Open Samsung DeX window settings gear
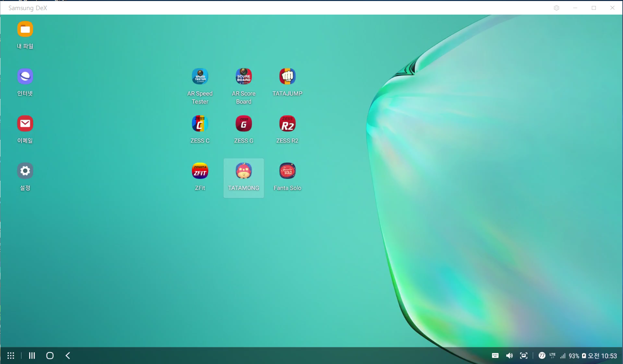This screenshot has height=364, width=623. [557, 8]
